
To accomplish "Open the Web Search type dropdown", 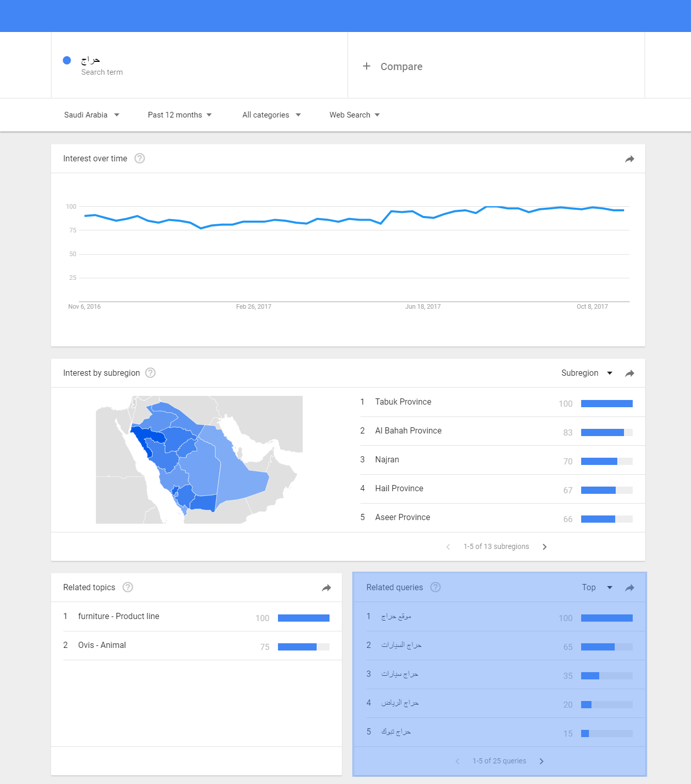I will tap(355, 115).
